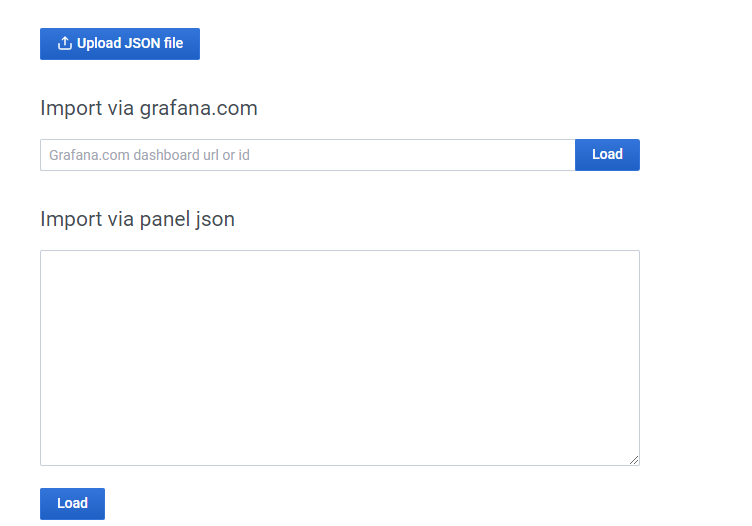Click the Import via panel json heading
Screen dimensions: 752x526
click(137, 219)
